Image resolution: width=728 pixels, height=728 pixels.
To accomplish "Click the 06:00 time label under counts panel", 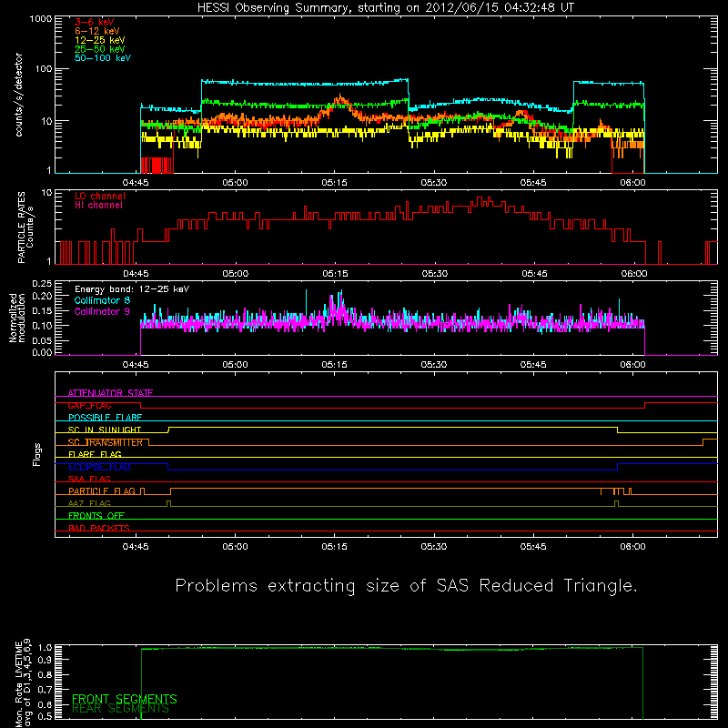I will [632, 183].
